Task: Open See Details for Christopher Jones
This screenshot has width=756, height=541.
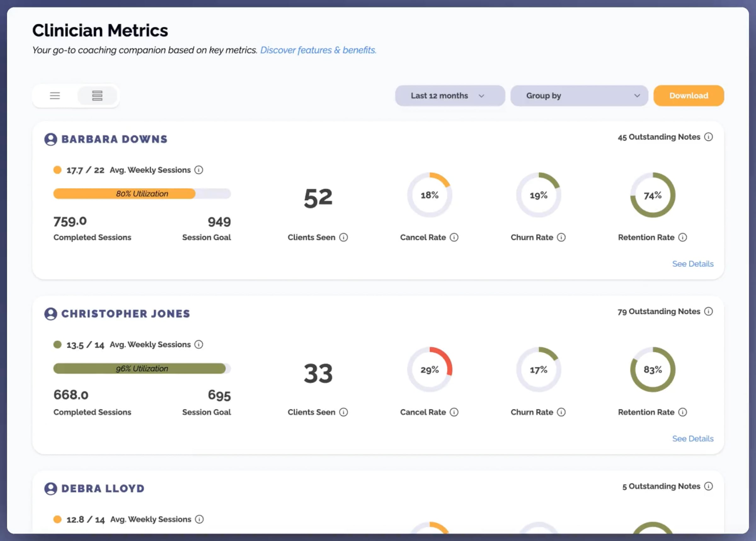Action: (693, 439)
